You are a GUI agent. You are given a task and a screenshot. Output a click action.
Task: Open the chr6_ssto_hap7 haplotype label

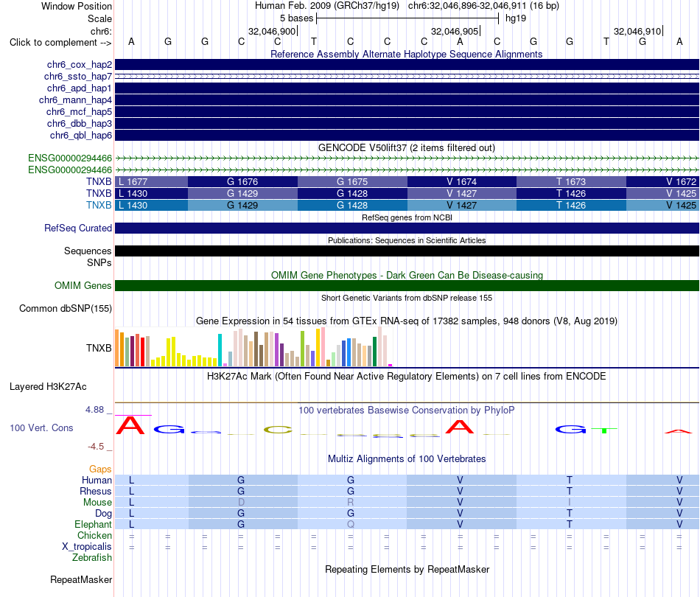coord(78,77)
